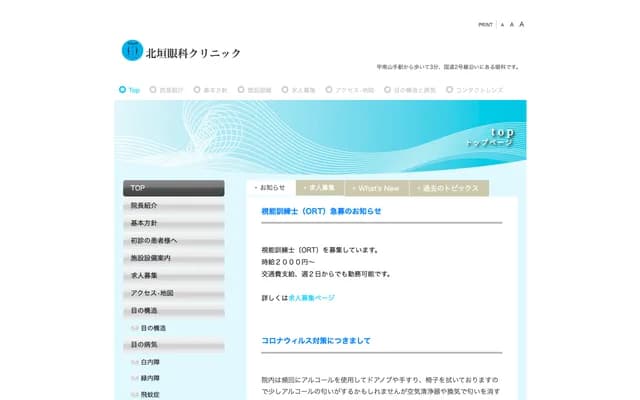Open the 飛蚊症 sub-item
The width and height of the screenshot is (640, 400).
(150, 395)
